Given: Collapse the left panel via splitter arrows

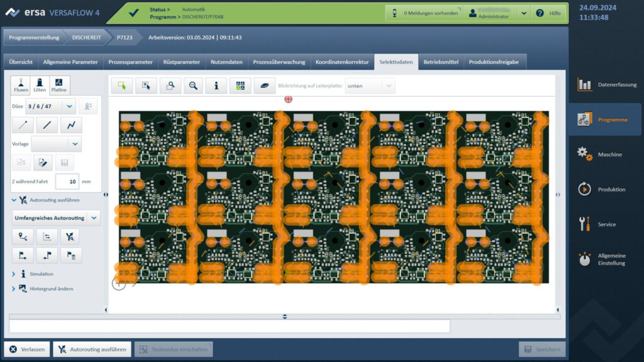Looking at the screenshot, I should click(106, 195).
